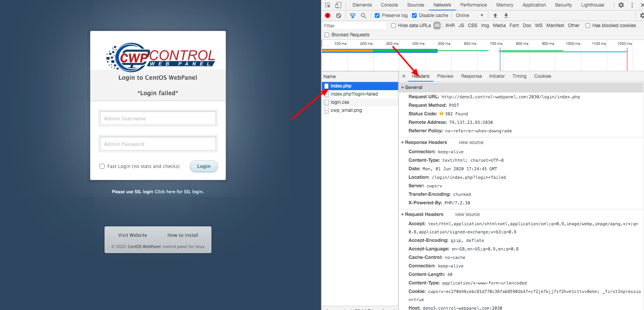The image size is (644, 310).
Task: Filter requests by All types
Action: pos(437,26)
